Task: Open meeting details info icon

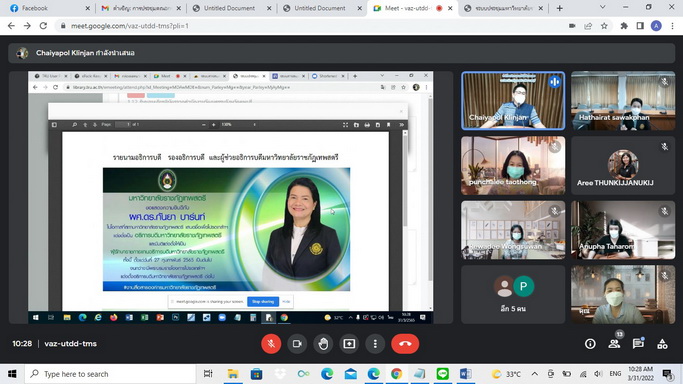Action: coord(590,344)
